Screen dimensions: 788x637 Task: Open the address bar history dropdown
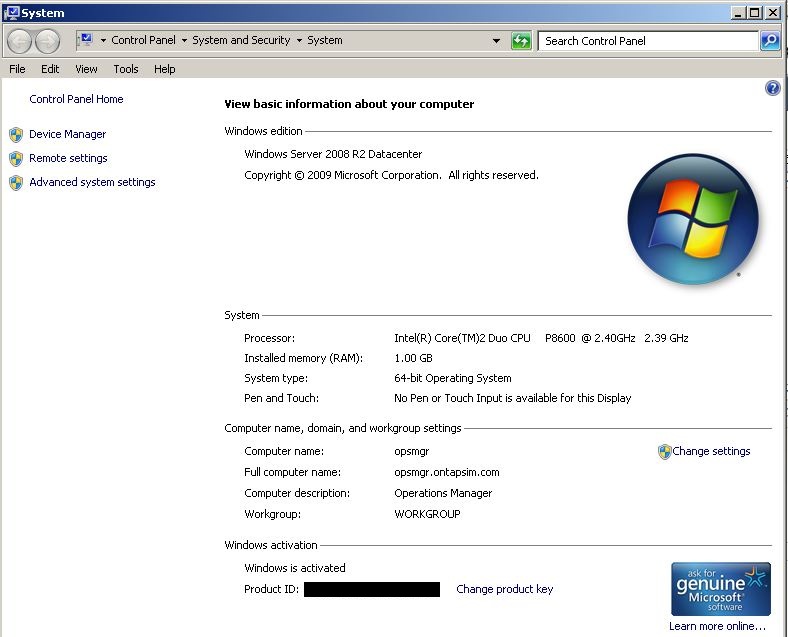(x=497, y=41)
